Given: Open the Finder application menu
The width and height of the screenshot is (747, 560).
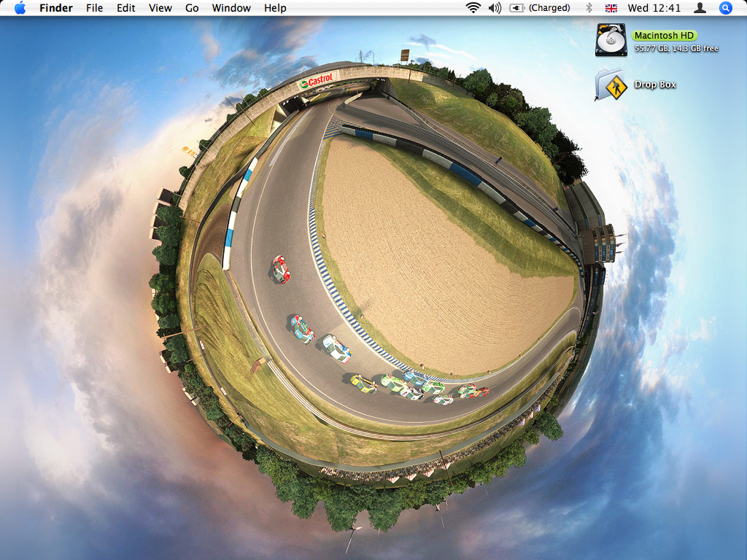Looking at the screenshot, I should [55, 8].
